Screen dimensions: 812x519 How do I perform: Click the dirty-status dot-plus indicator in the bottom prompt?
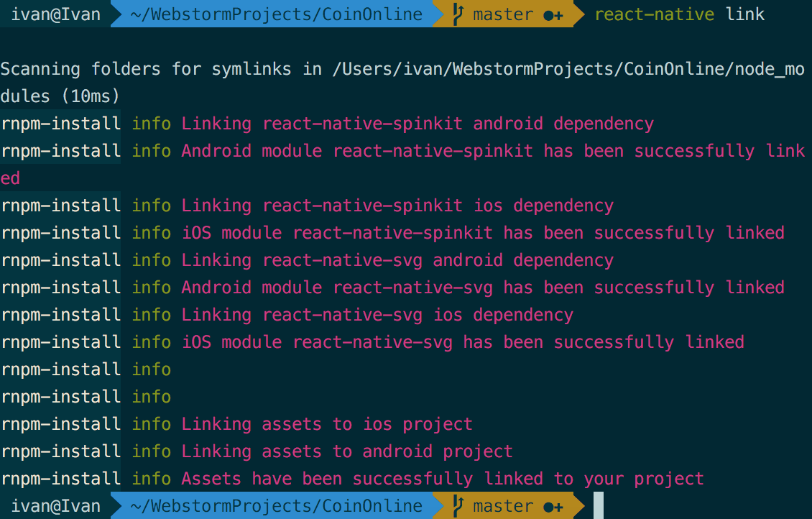coord(553,507)
